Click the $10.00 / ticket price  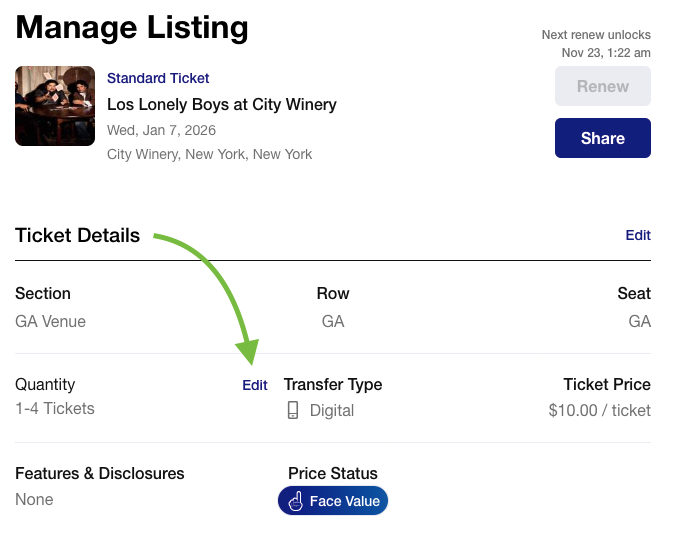tap(599, 410)
